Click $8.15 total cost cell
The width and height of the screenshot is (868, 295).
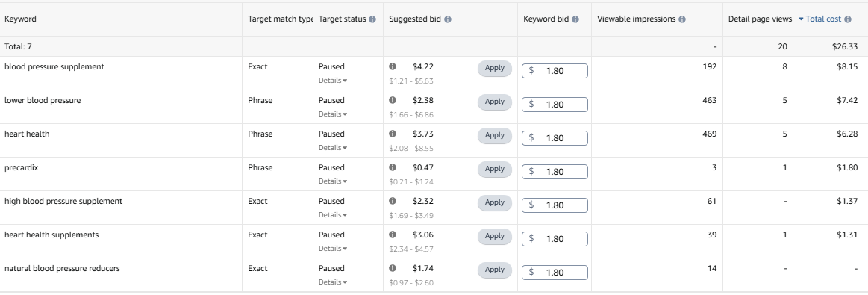(x=848, y=66)
